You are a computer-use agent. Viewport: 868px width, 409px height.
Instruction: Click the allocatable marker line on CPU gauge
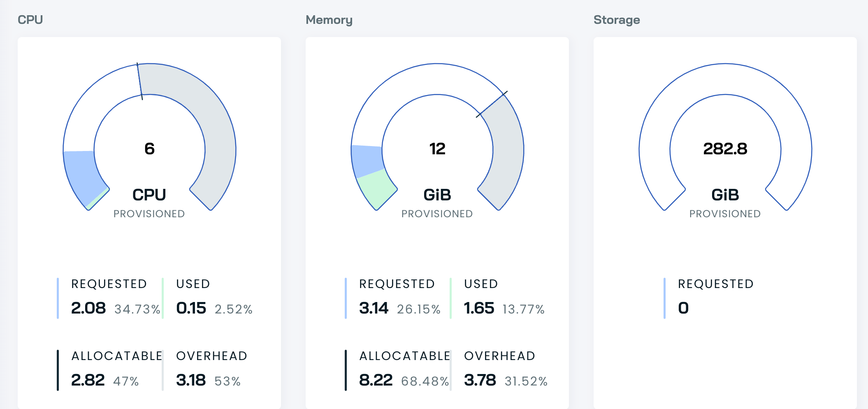[140, 81]
